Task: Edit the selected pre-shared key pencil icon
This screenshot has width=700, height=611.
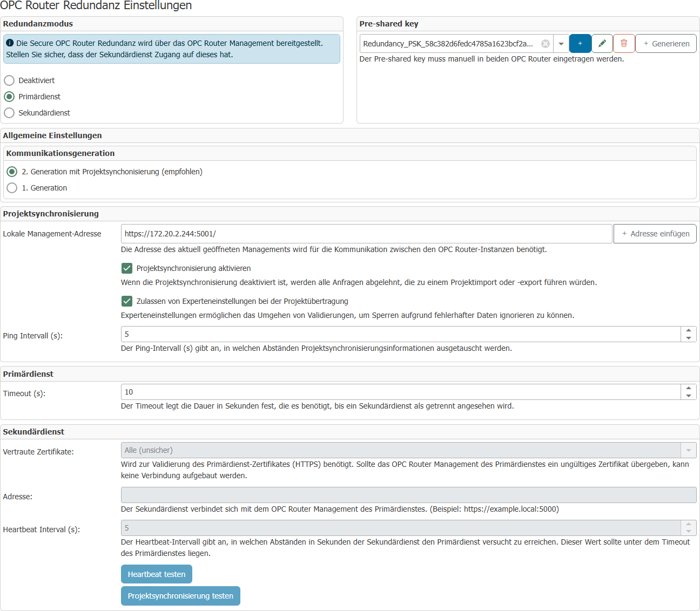Action: point(602,44)
